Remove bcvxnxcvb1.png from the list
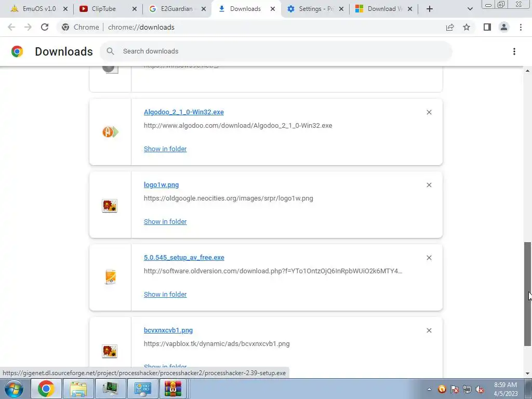This screenshot has width=532, height=399. (429, 330)
